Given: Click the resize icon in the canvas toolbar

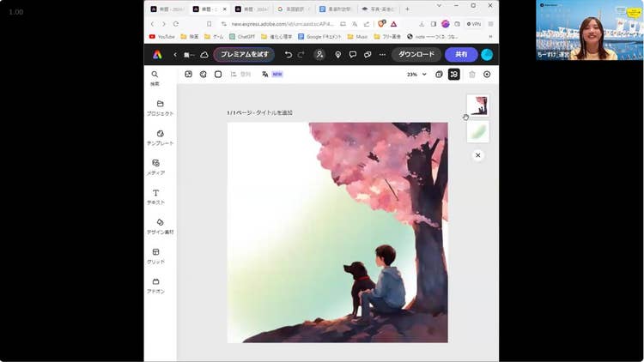Looking at the screenshot, I should click(189, 75).
